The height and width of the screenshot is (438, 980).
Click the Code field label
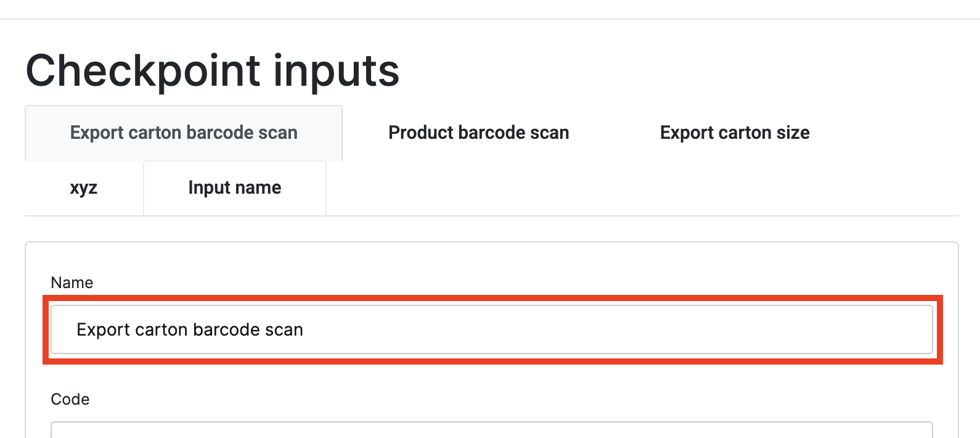[70, 399]
